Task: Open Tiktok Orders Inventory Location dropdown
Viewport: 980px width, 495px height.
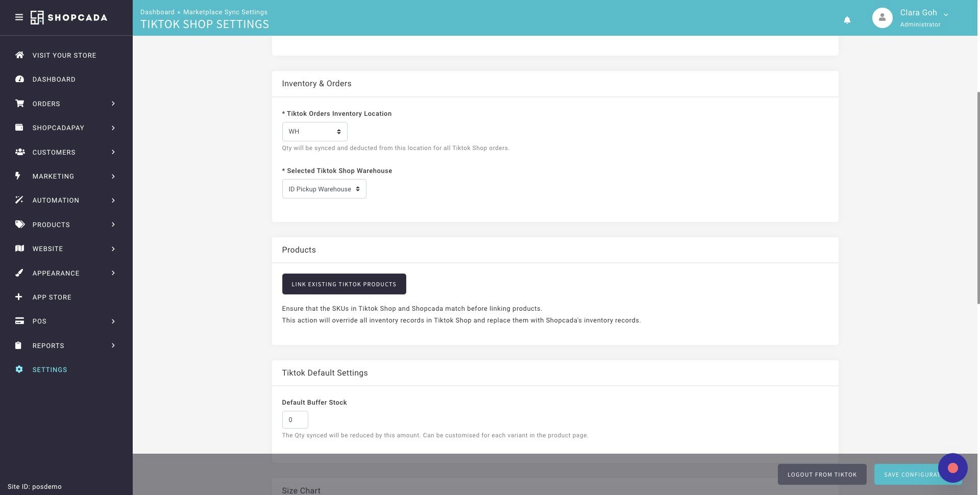Action: 314,132
